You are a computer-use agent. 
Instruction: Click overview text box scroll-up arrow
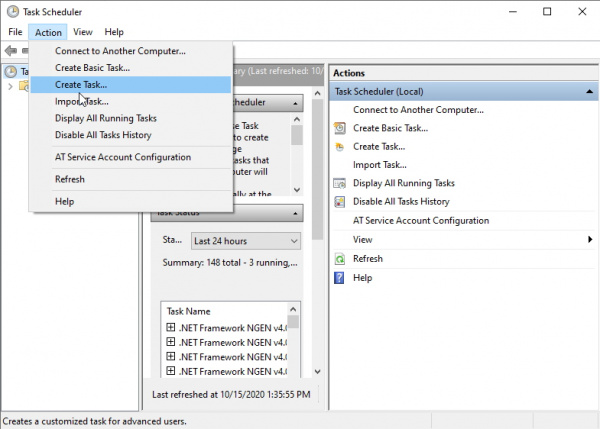click(297, 120)
